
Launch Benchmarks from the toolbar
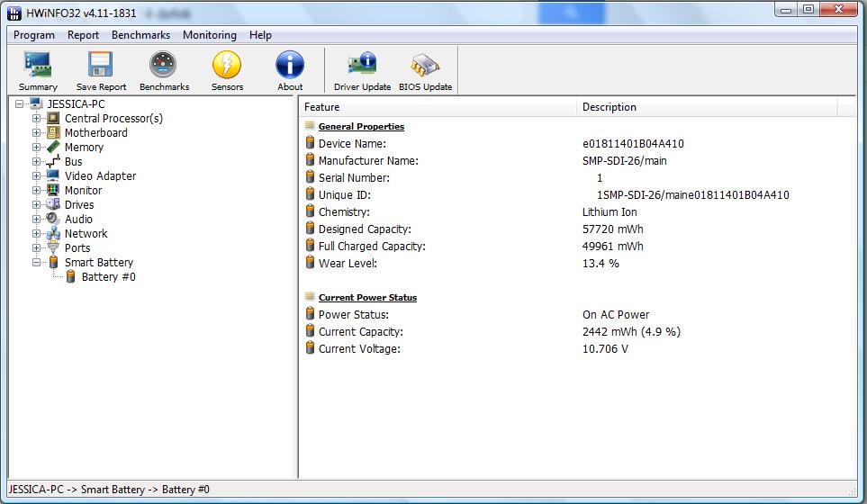[x=164, y=71]
